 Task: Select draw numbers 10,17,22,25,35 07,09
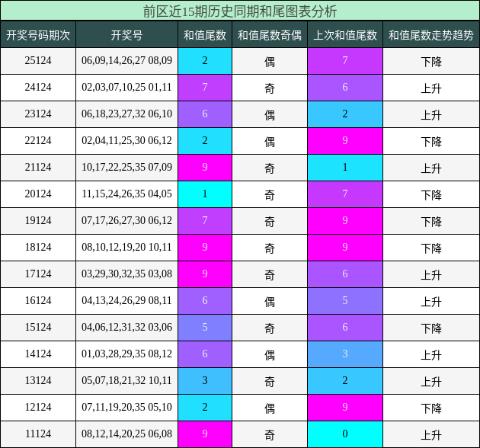point(126,167)
